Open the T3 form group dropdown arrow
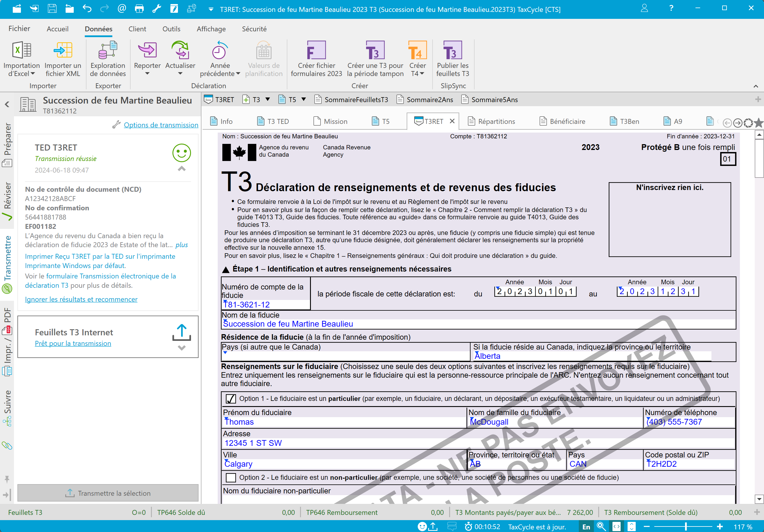The image size is (764, 532). [268, 99]
